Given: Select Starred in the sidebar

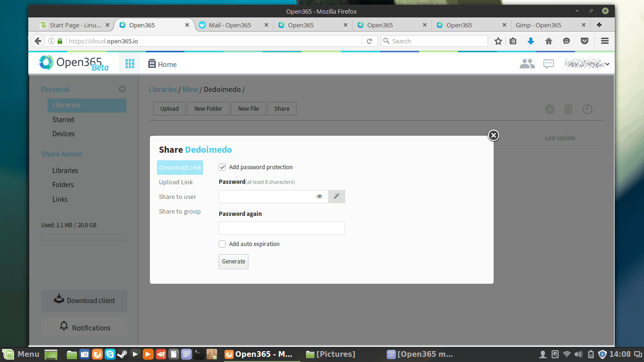Looking at the screenshot, I should point(63,120).
